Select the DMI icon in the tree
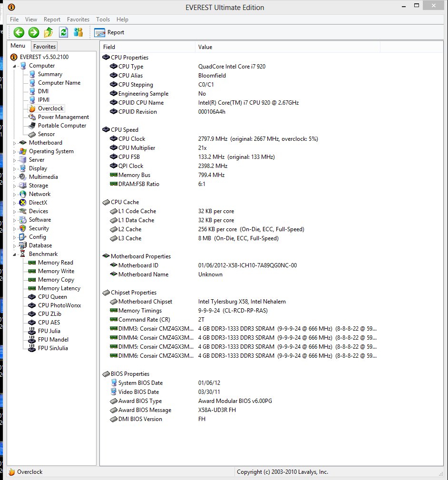 32,91
